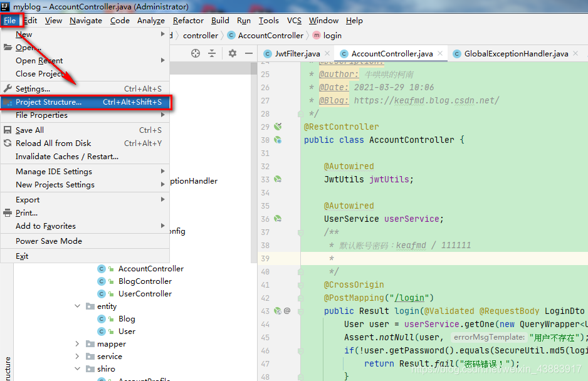Close the AccountController.java tab
This screenshot has width=588, height=381.
tap(440, 54)
